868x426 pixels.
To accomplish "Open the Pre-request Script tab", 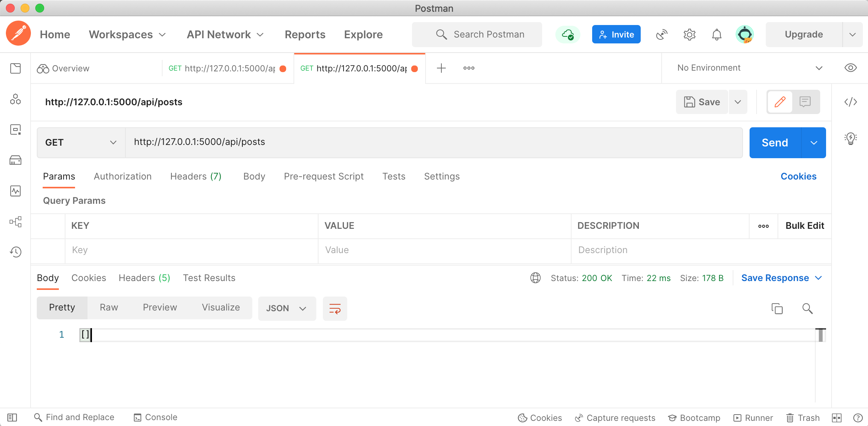I will pyautogui.click(x=324, y=176).
